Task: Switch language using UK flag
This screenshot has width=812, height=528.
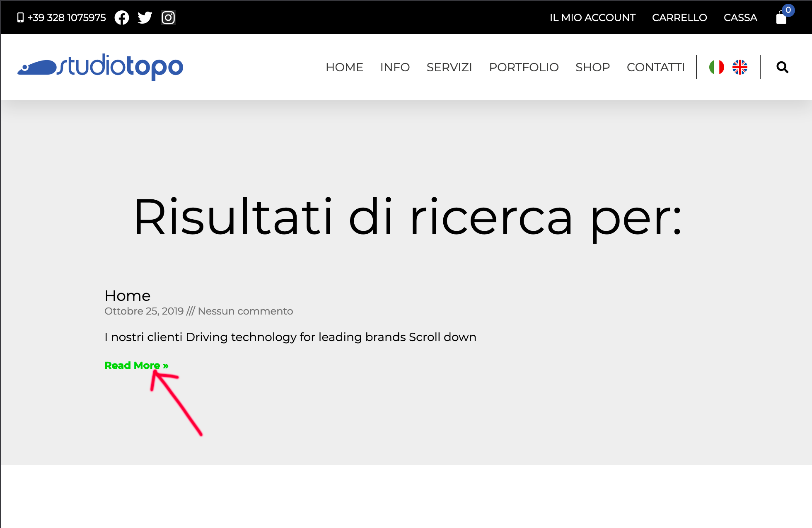Action: pyautogui.click(x=739, y=67)
